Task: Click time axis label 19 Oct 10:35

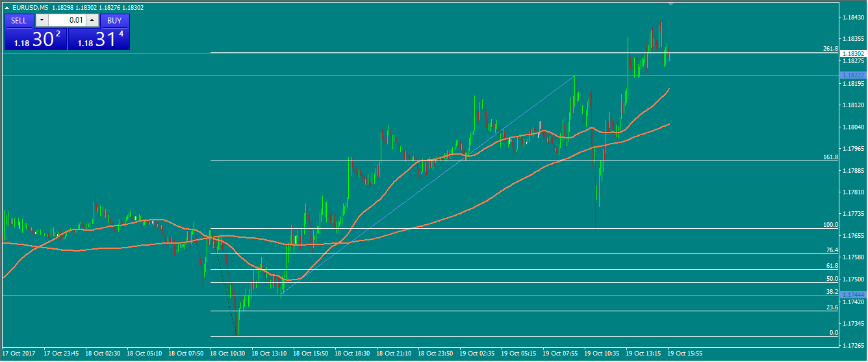Action: [x=602, y=354]
